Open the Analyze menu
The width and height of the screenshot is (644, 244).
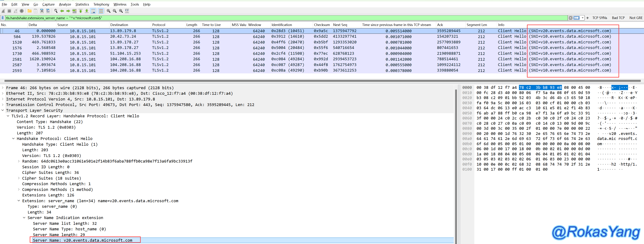pos(65,4)
